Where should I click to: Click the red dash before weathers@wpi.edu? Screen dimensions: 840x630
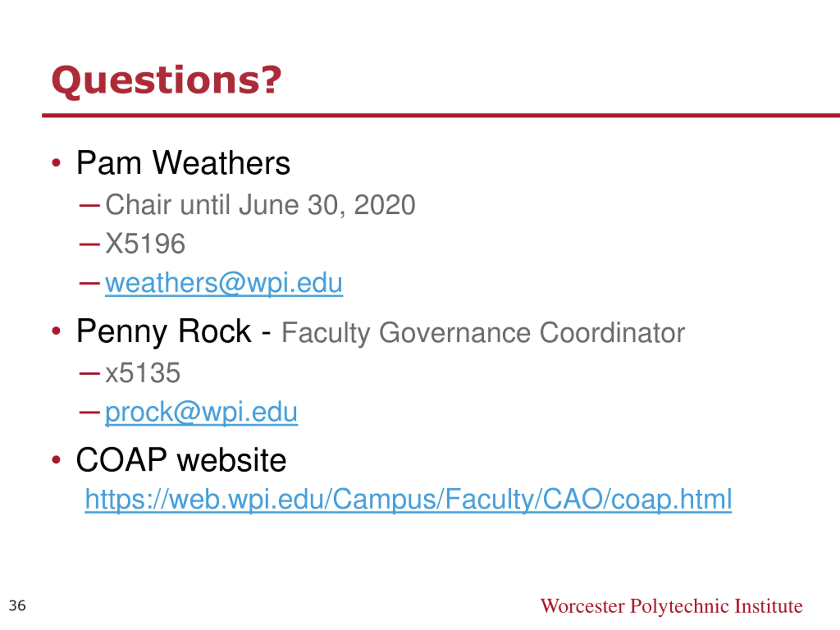pos(90,283)
